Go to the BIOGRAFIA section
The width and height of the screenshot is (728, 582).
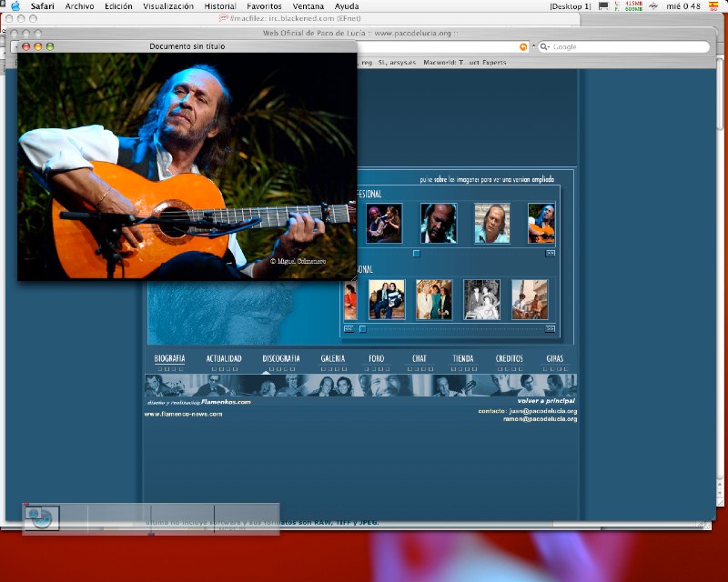pos(170,359)
